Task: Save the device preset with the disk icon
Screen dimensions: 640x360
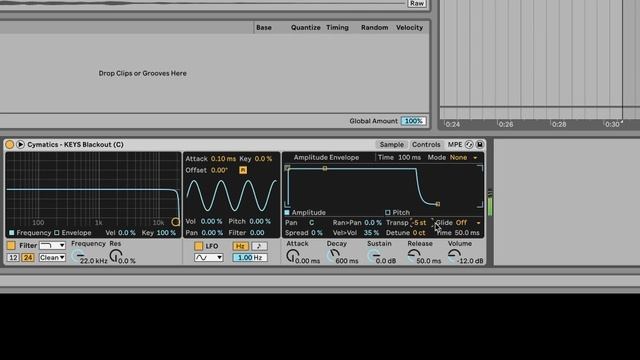Action: (480, 144)
